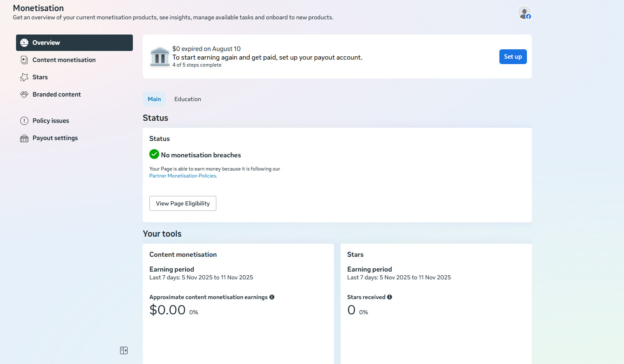Click info icon beside content monetisation earnings
Screen dimensions: 624x364
coord(272,297)
